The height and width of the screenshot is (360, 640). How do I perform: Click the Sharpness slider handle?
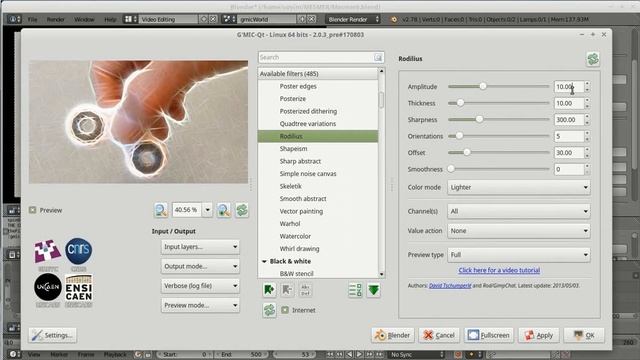click(480, 119)
